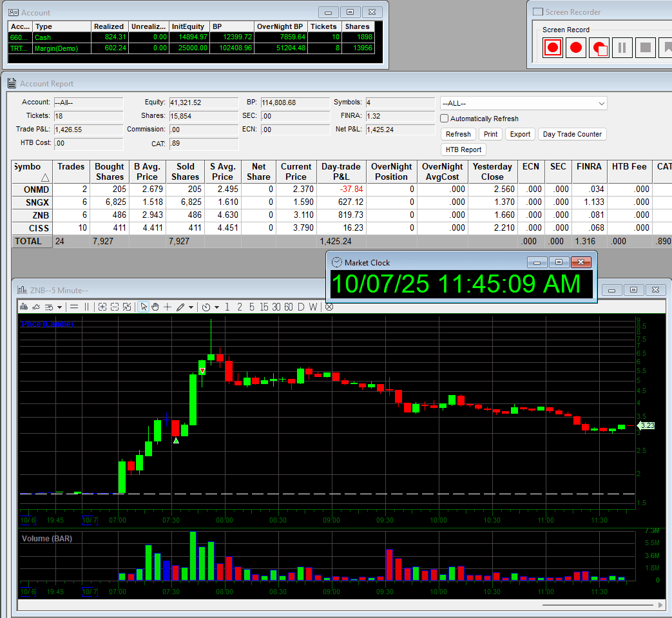Open the --ALL-- dropdown in Account Report
Screen dimensions: 672x618
[523, 103]
